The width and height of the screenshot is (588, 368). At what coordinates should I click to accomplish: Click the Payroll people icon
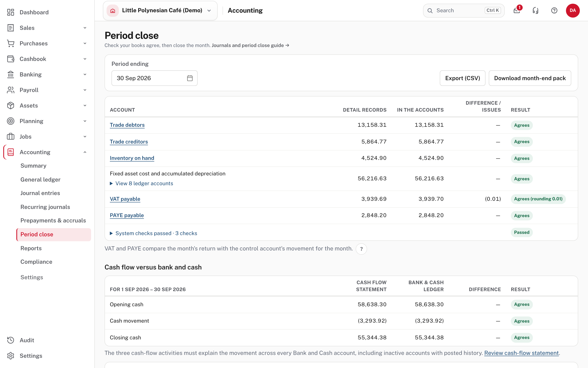(10, 90)
